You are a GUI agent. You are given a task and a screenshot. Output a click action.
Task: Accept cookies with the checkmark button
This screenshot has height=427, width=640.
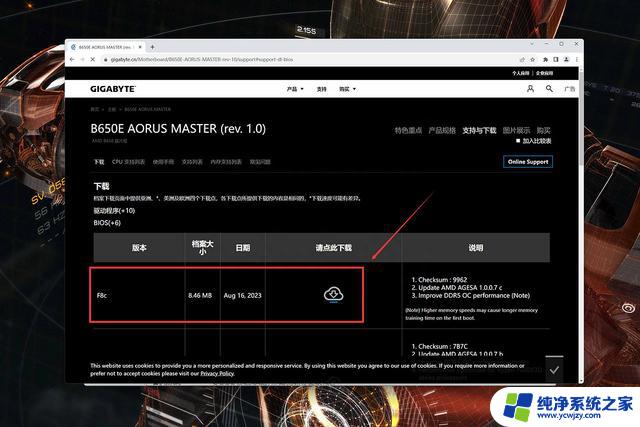pyautogui.click(x=554, y=370)
